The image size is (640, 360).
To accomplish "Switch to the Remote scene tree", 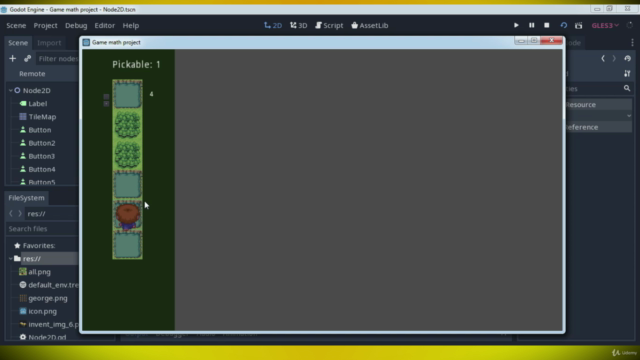I will point(32,73).
